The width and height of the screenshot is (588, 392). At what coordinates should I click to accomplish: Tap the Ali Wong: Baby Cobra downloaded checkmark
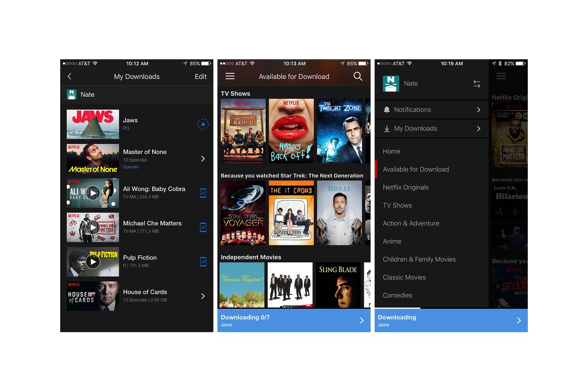[203, 193]
